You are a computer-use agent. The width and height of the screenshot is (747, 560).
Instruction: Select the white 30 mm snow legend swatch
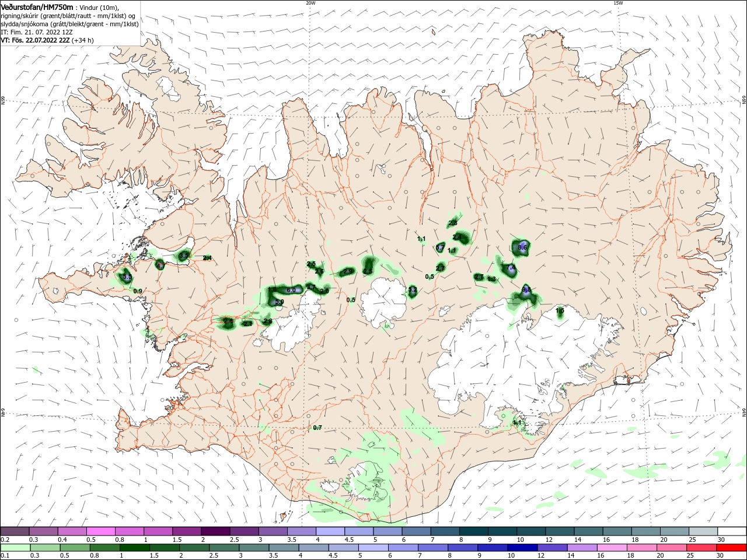(x=731, y=531)
